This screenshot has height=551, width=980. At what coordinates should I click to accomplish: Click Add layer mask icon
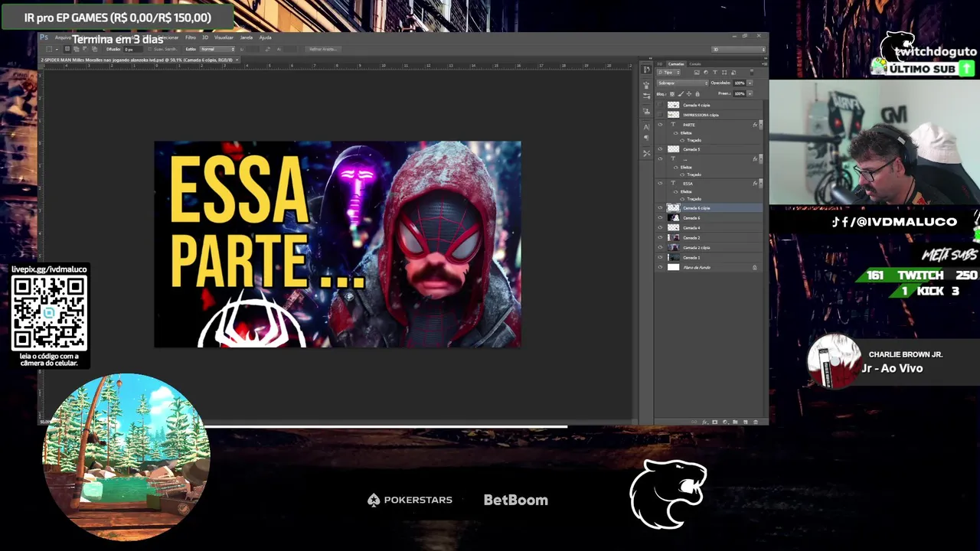tap(715, 422)
